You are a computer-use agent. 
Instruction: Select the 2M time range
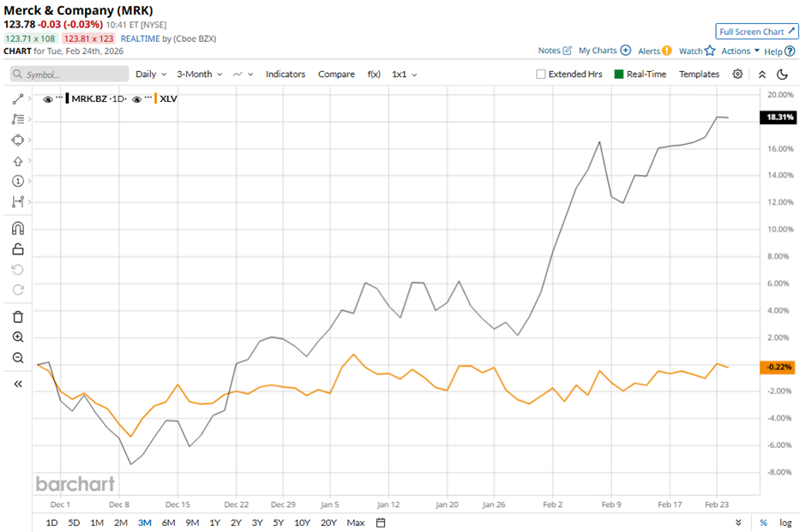click(120, 523)
